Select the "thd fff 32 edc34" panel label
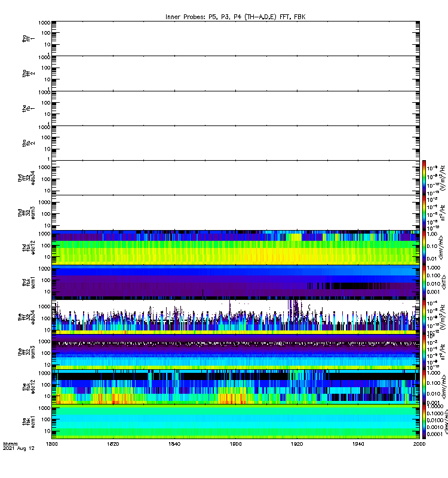The width and height of the screenshot is (448, 478). [x=26, y=177]
